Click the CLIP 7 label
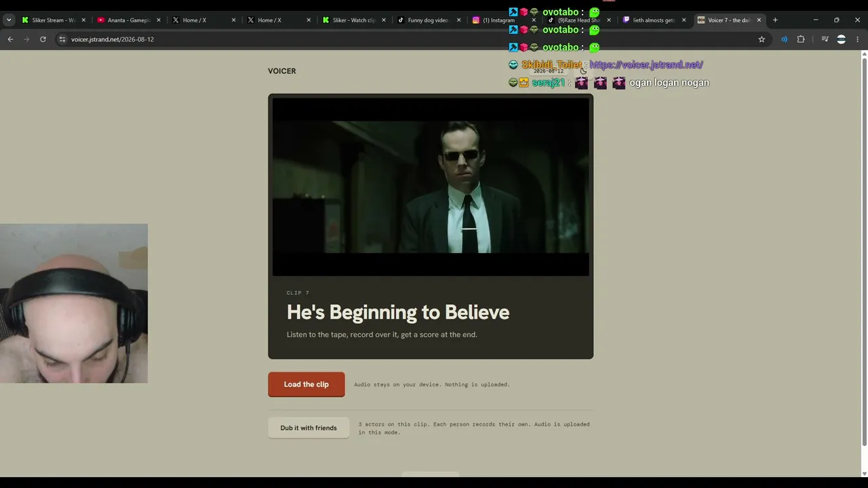 click(x=298, y=293)
